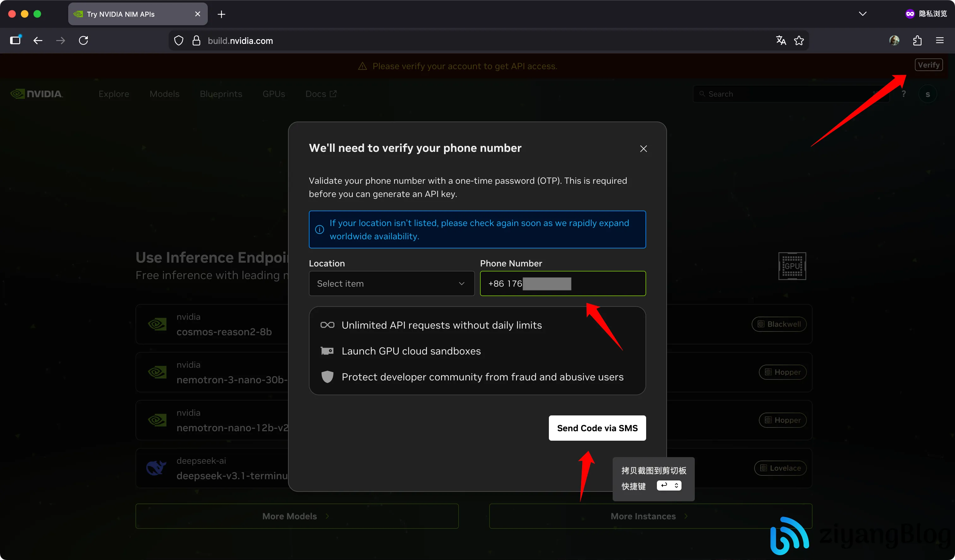This screenshot has height=560, width=955.
Task: Open the sidebar panel icon
Action: tap(15, 40)
